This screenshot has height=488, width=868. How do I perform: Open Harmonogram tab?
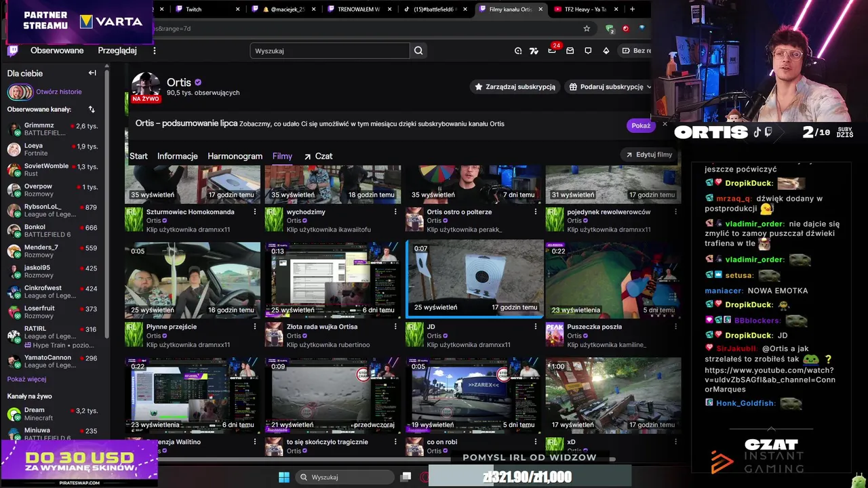pyautogui.click(x=235, y=156)
